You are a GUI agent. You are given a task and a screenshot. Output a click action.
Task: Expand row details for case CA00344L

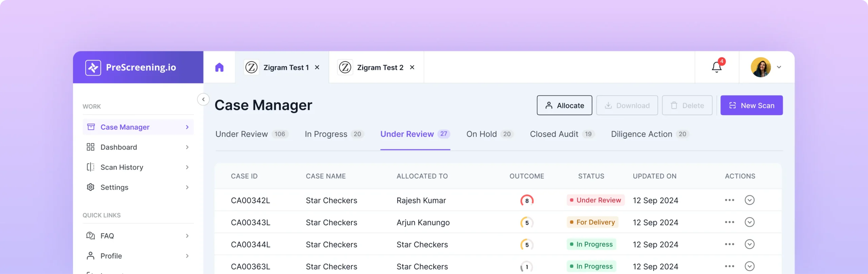pos(749,244)
